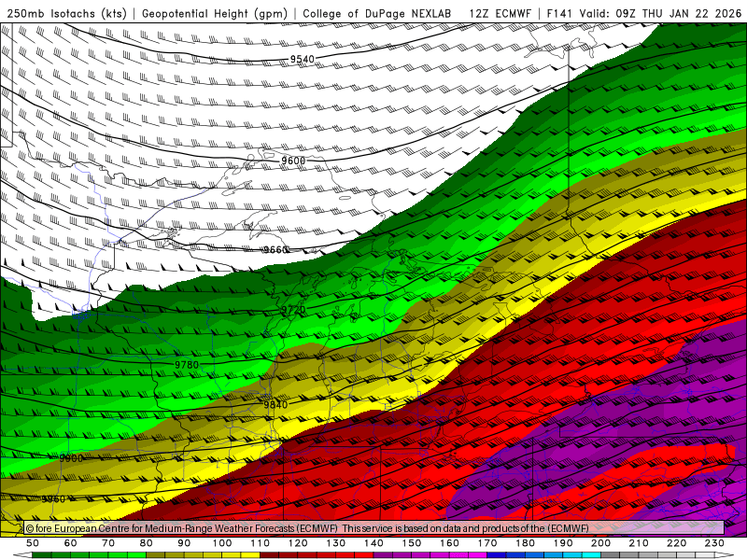Click the 9600 height contour label
Viewport: 747px width, 560px height.
pyautogui.click(x=293, y=161)
